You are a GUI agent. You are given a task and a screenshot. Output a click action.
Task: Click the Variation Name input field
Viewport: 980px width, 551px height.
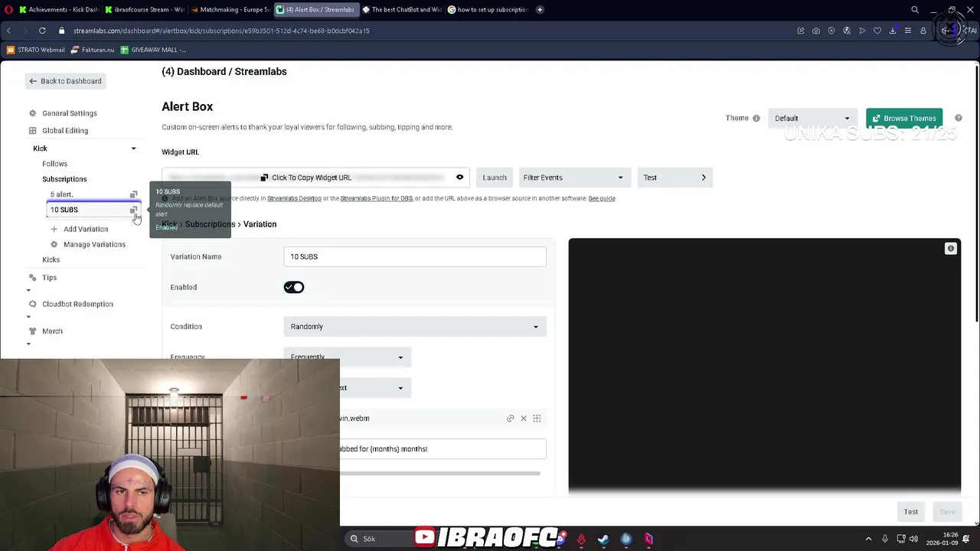coord(415,256)
